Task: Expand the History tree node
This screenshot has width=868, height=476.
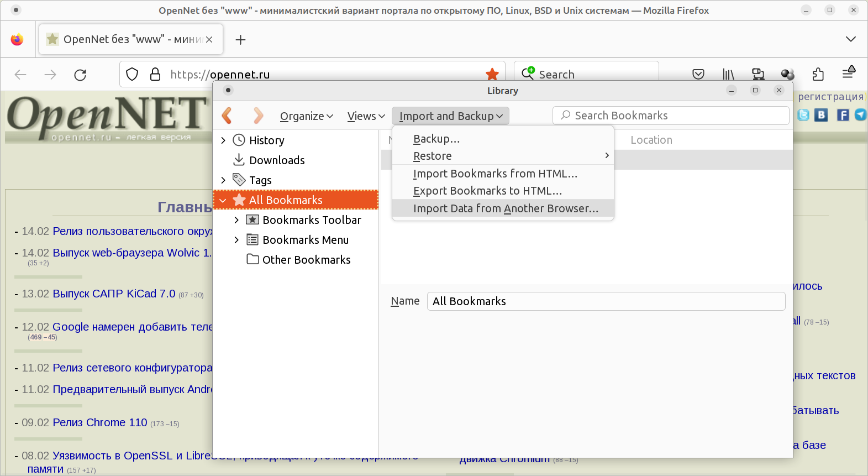Action: pyautogui.click(x=223, y=140)
